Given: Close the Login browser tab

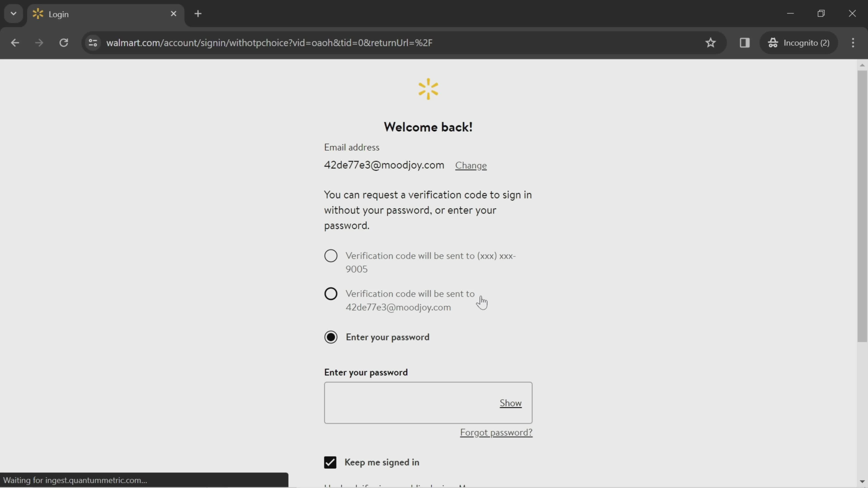Looking at the screenshot, I should 174,14.
